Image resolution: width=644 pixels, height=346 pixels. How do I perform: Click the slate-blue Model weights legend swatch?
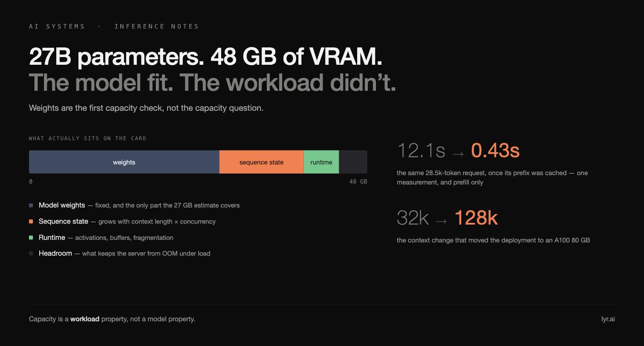click(31, 205)
